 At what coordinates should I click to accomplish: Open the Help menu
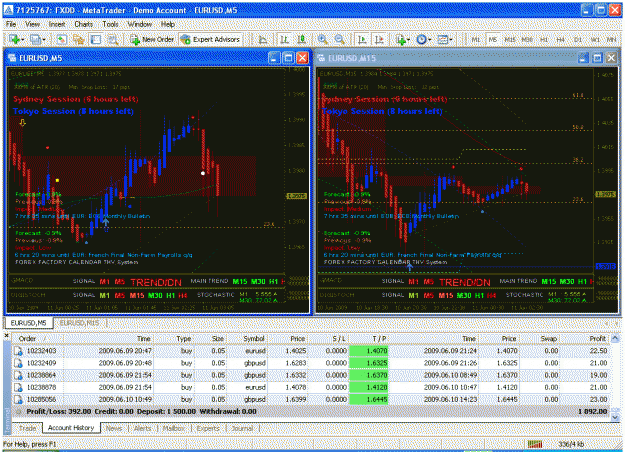click(x=168, y=24)
